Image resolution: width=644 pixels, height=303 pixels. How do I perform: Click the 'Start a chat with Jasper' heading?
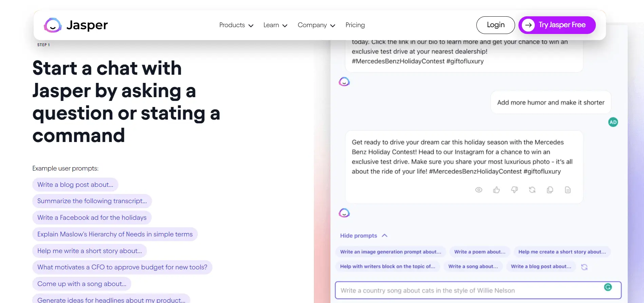126,102
